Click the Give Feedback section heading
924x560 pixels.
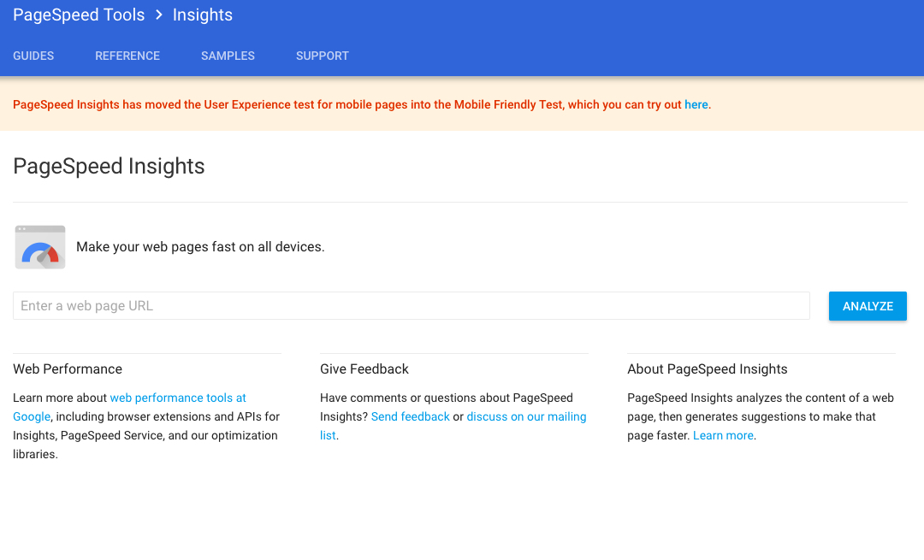364,369
